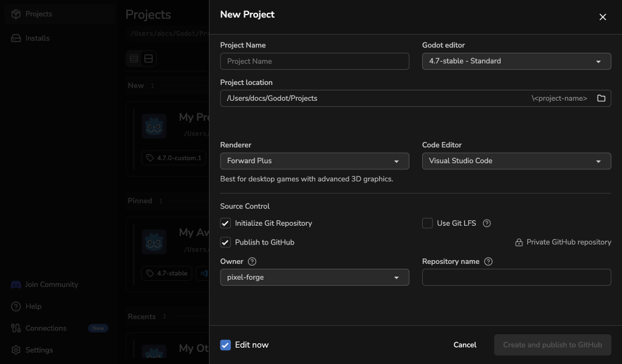
Task: Browse folder icon in Project location
Action: 601,98
